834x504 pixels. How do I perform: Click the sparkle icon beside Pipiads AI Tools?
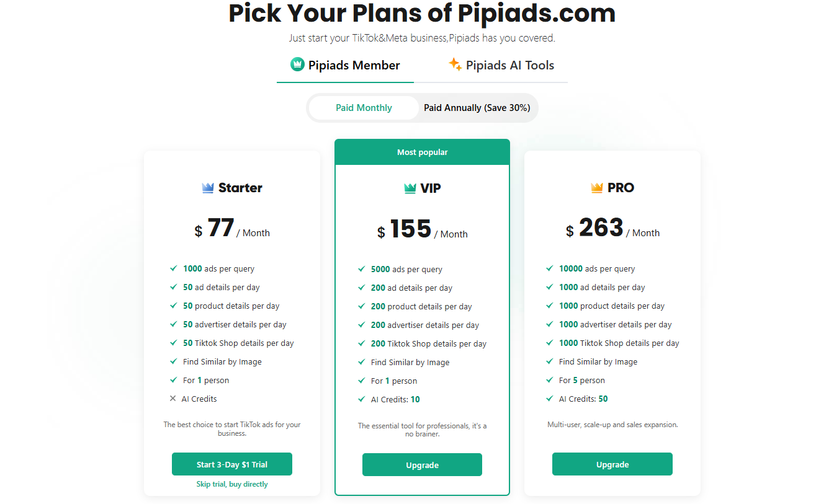click(455, 64)
